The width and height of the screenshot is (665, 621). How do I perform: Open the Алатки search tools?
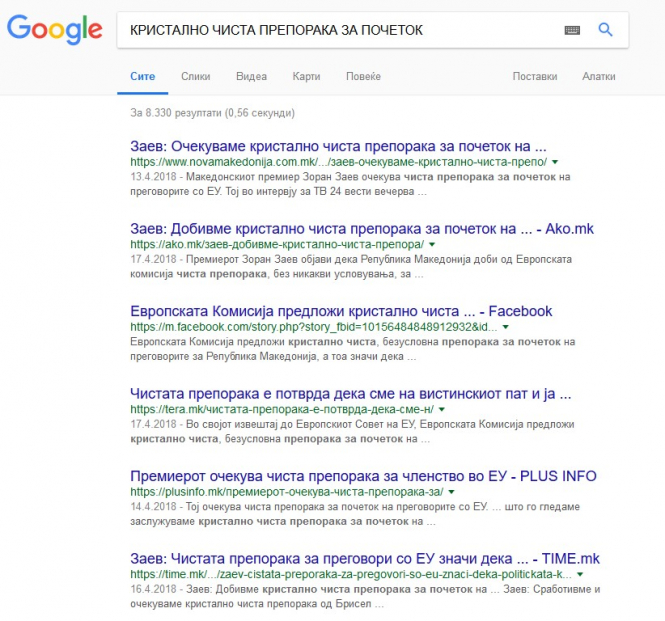click(599, 76)
